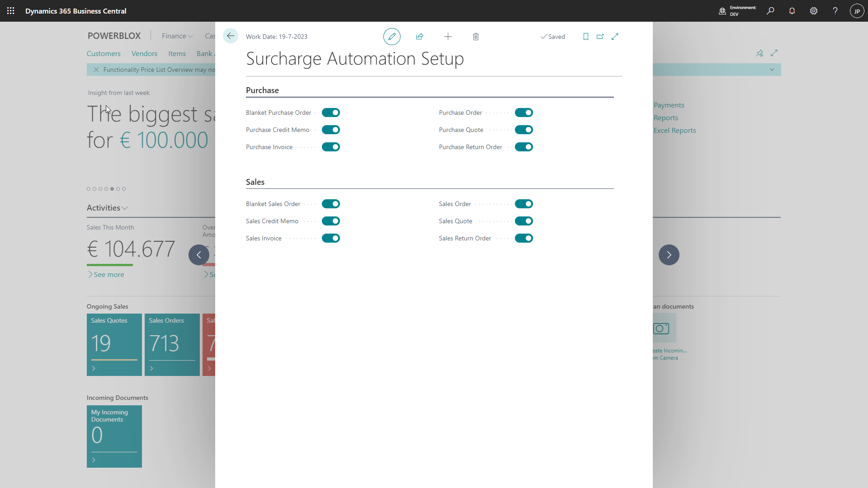Open the Items navigation tab
This screenshot has width=868, height=488.
click(177, 53)
